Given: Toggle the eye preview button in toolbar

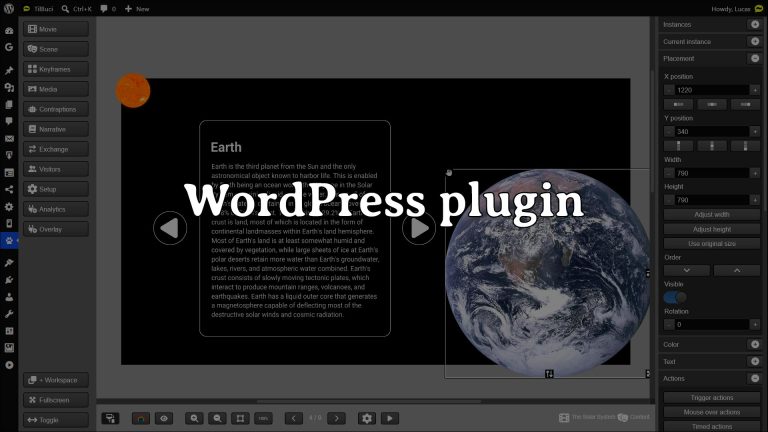Looking at the screenshot, I should (x=164, y=418).
